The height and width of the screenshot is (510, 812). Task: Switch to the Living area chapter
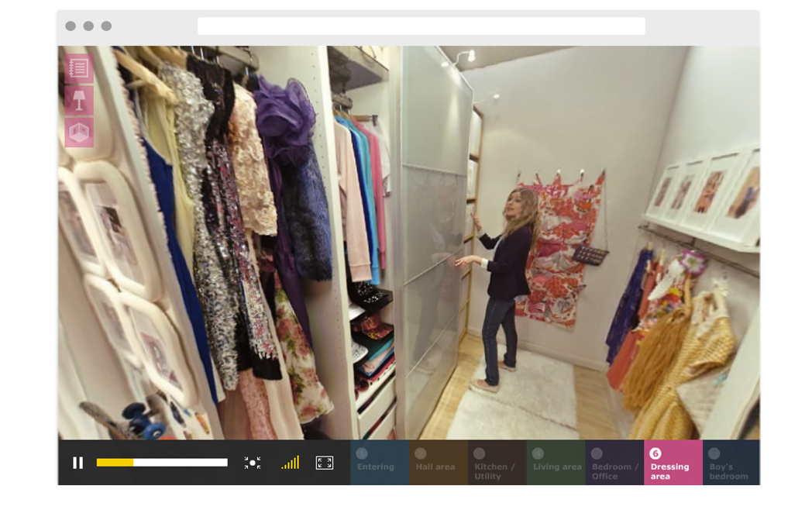coord(556,462)
